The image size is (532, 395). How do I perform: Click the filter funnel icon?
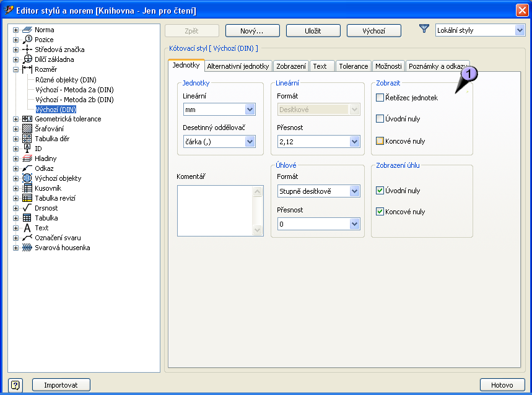coord(424,29)
